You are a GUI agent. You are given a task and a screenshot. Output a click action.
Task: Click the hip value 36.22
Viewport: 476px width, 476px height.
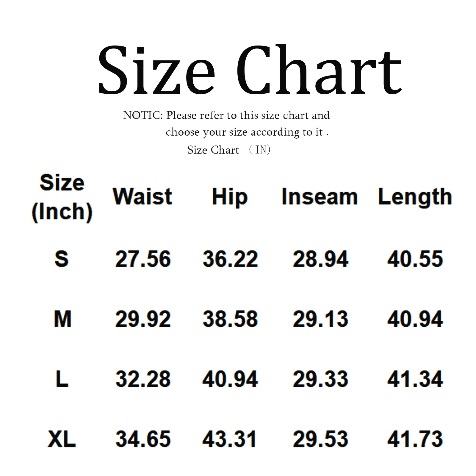click(230, 259)
